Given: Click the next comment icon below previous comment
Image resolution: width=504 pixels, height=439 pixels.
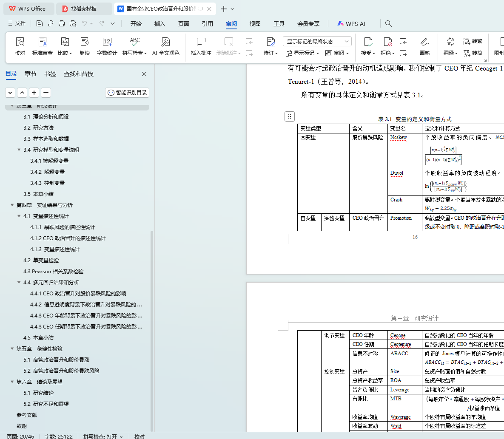Looking at the screenshot, I should pos(249,53).
